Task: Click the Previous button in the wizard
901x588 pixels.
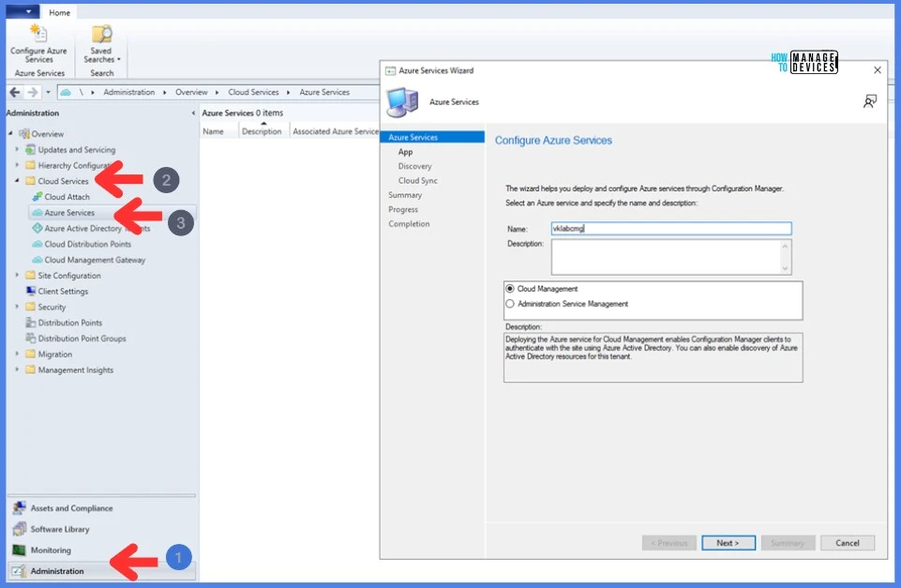Action: (668, 543)
